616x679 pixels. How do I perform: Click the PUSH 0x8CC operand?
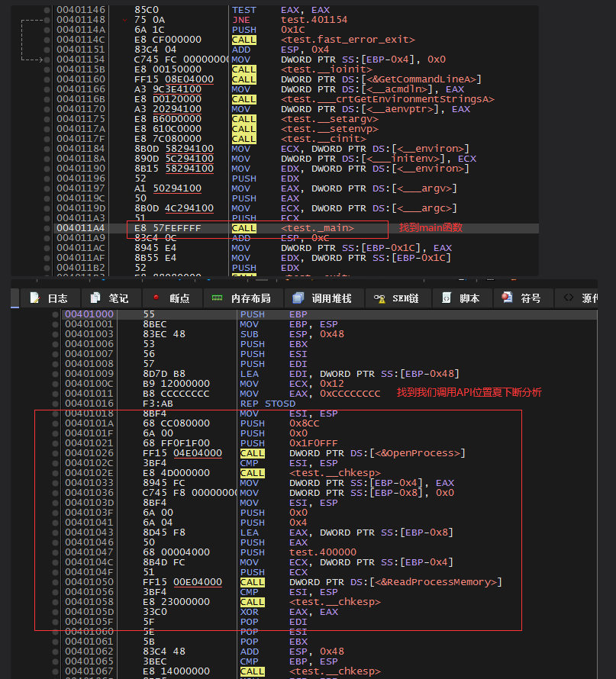click(305, 423)
